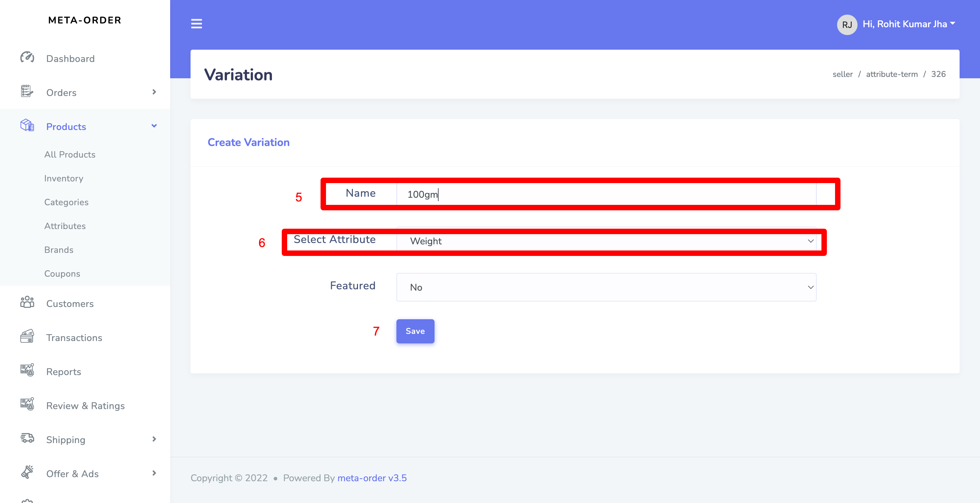Open the Select Attribute Weight dropdown

(x=606, y=241)
